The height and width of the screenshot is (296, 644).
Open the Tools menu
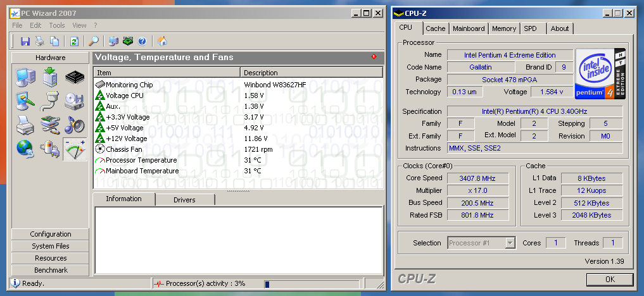point(57,25)
